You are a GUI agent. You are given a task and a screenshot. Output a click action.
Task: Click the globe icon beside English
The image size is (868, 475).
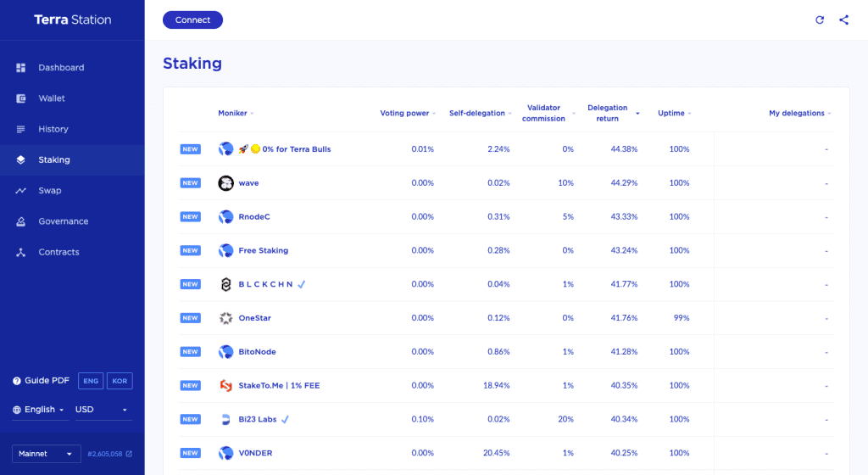17,410
